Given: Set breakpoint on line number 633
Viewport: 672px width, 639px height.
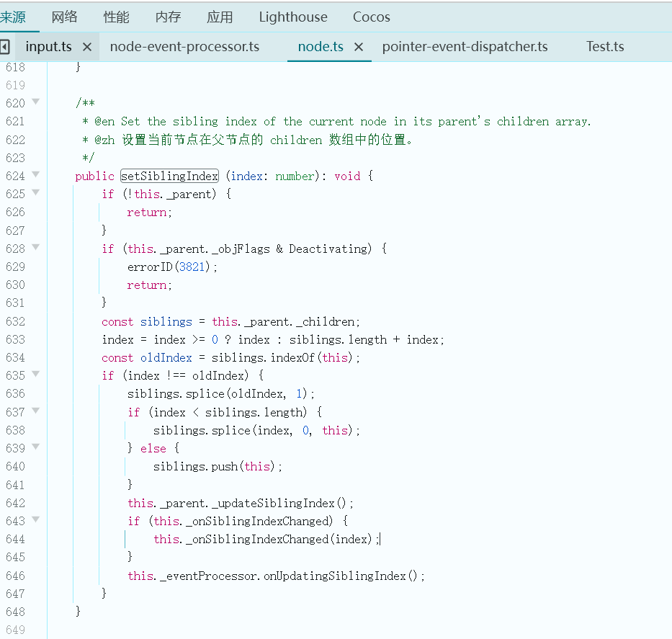Looking at the screenshot, I should 15,340.
